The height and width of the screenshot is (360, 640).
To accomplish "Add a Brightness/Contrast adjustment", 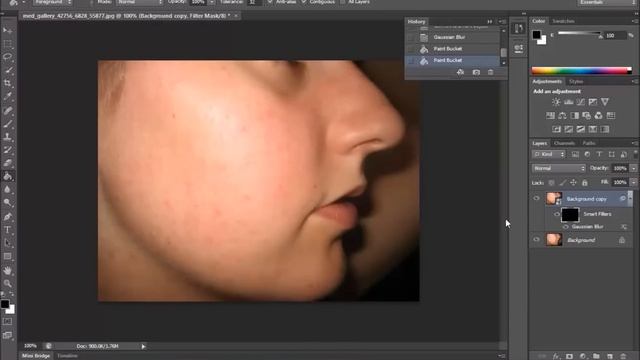I will (x=556, y=102).
